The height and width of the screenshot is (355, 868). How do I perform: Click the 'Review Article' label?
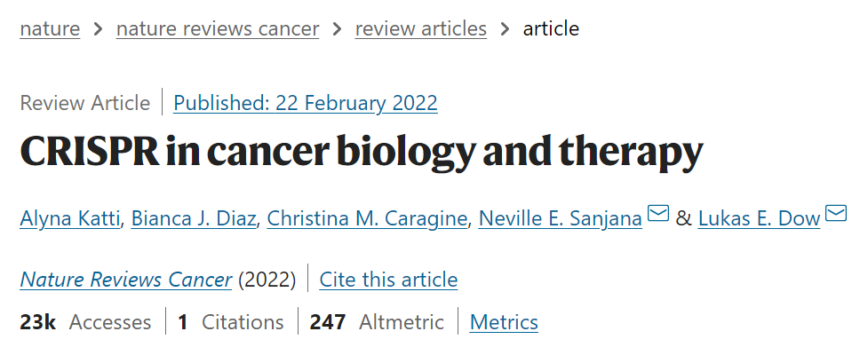85,103
